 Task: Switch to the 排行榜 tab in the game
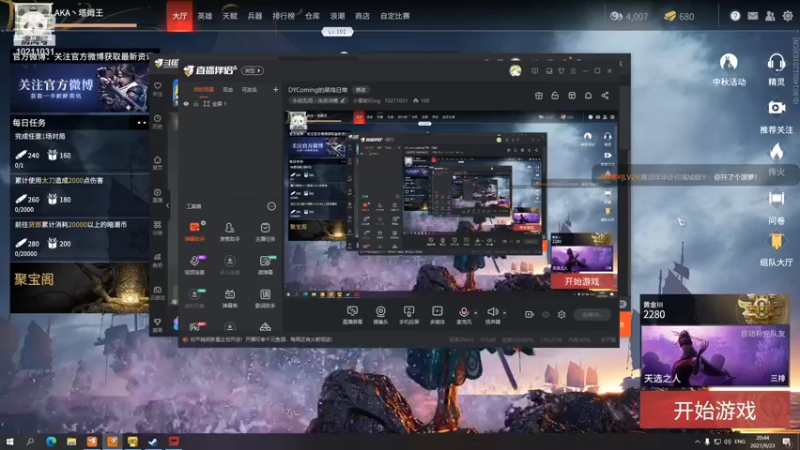(x=283, y=16)
